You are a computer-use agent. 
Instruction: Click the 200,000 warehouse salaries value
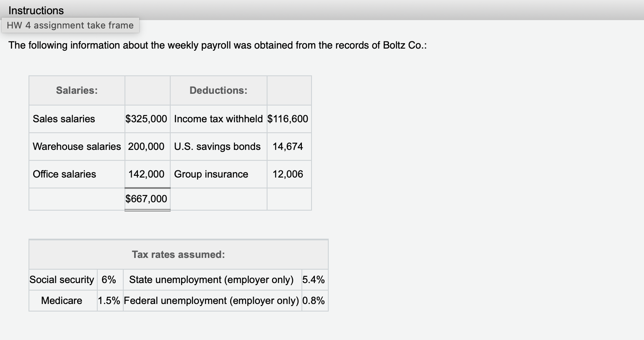pyautogui.click(x=147, y=146)
